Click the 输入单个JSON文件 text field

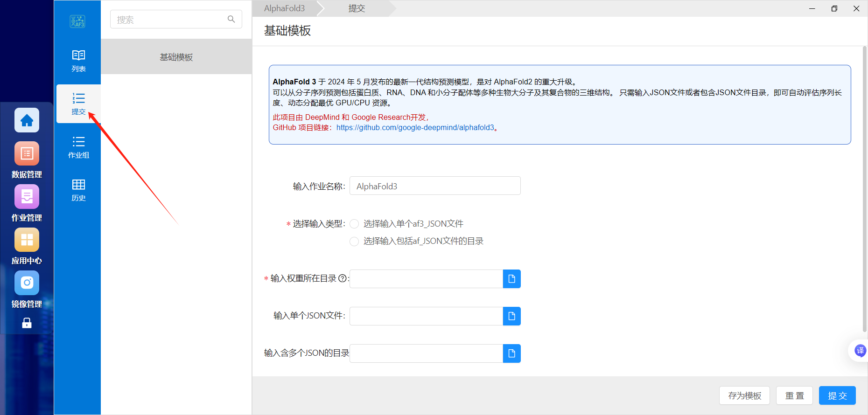pyautogui.click(x=426, y=316)
